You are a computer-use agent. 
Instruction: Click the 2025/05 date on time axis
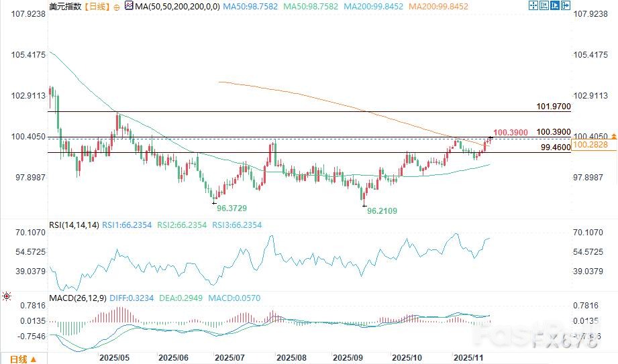115,358
